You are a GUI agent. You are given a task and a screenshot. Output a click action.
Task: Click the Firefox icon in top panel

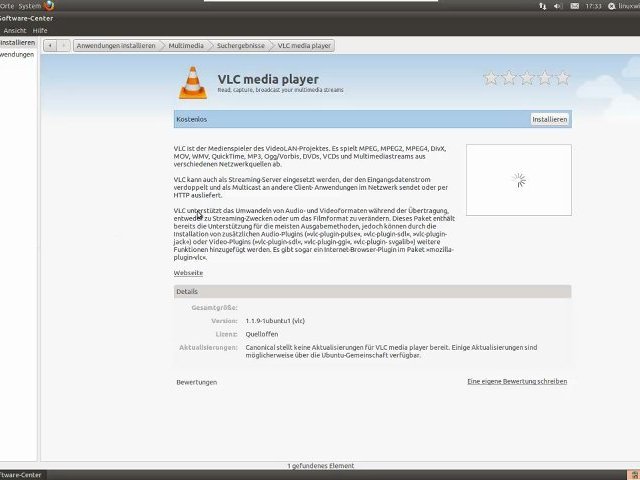click(49, 6)
